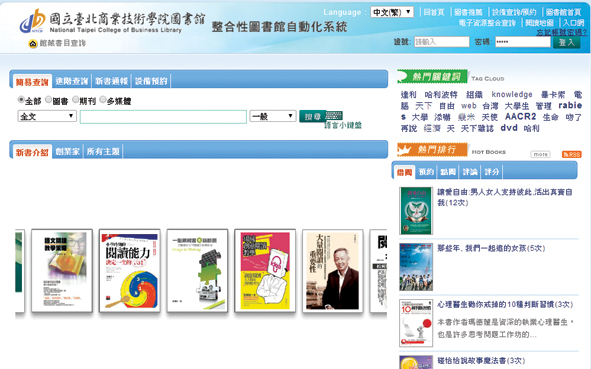Open the 圖書推薦 link

click(468, 12)
